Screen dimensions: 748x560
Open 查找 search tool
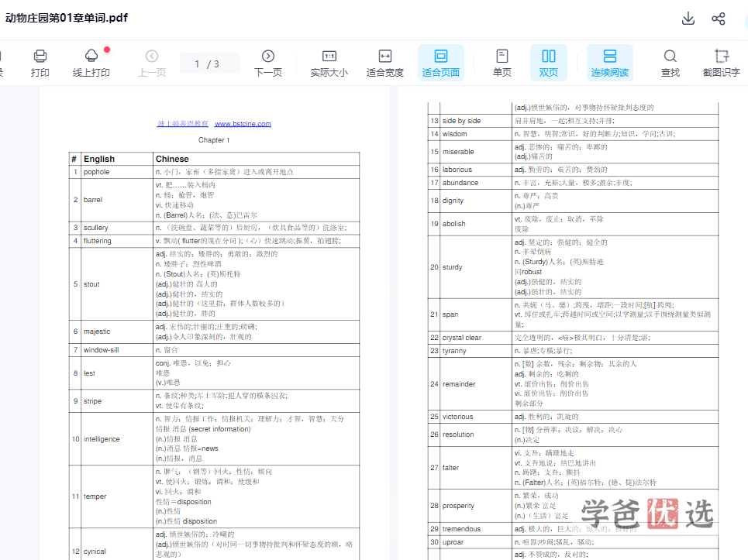(670, 63)
